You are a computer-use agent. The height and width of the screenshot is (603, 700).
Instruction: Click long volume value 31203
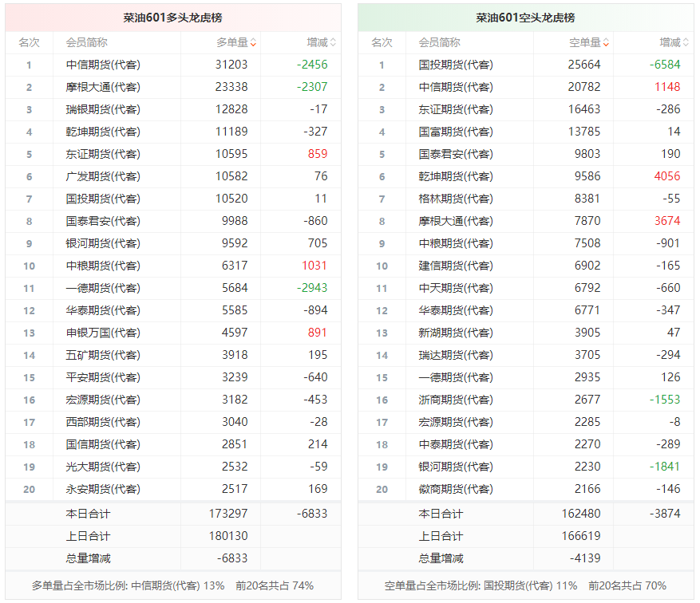click(x=231, y=65)
